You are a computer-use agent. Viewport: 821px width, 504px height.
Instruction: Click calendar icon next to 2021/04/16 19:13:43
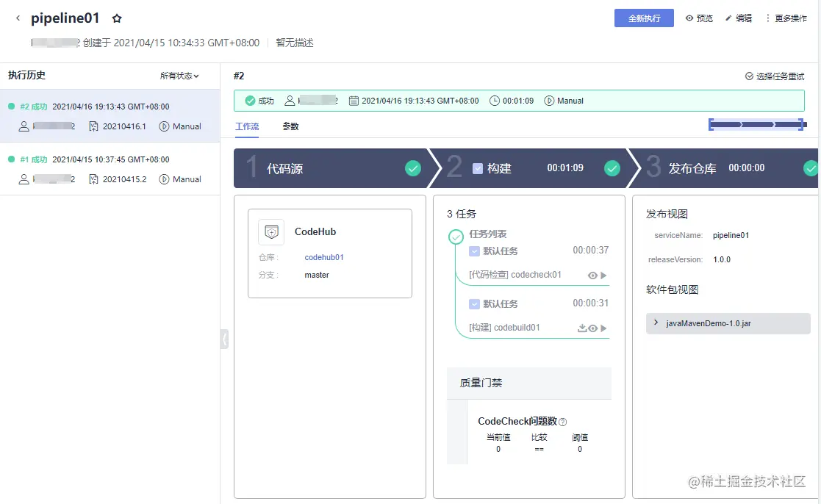354,101
